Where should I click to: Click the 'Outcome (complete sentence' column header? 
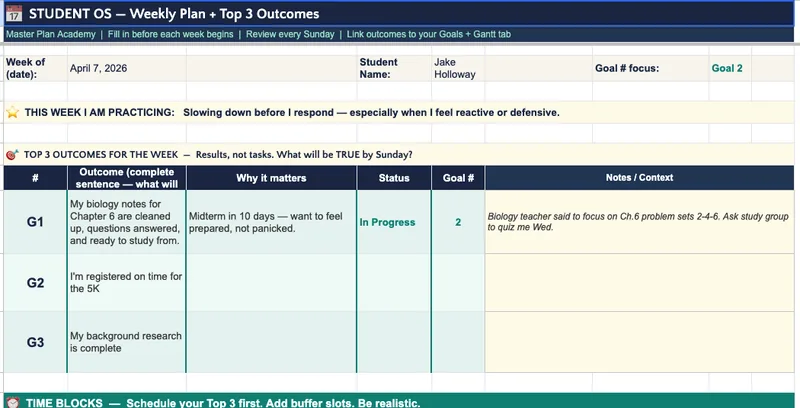coord(127,178)
